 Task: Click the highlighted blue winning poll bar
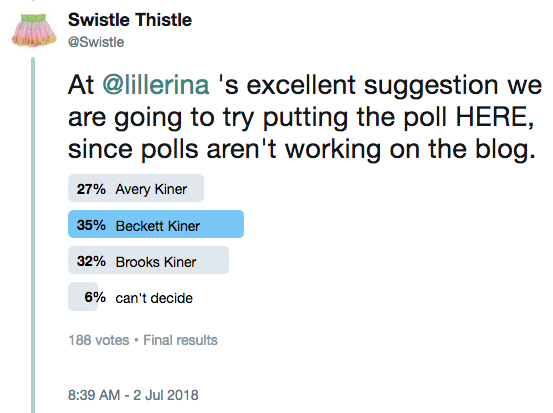(x=156, y=225)
